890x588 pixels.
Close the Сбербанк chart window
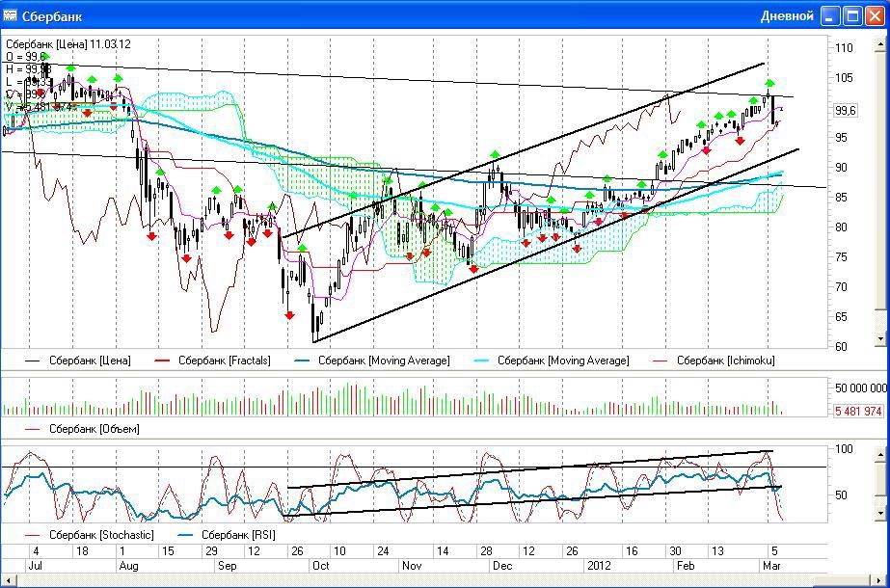pos(875,15)
